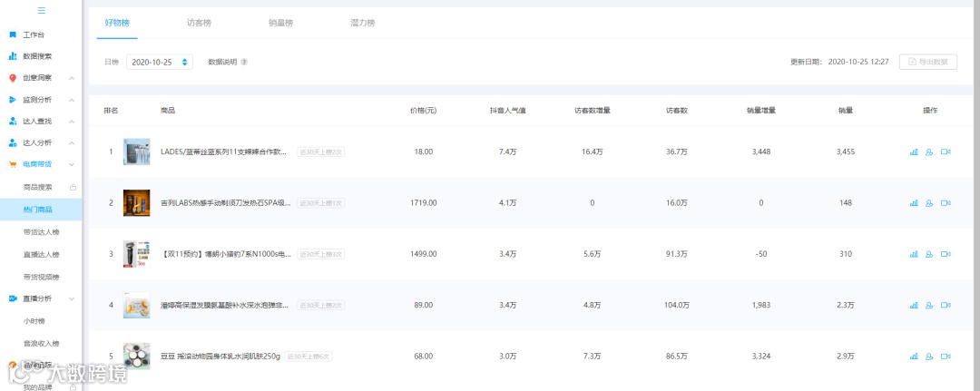Click the 电商带货 shopping cart icon
This screenshot has height=391, width=980.
point(13,165)
